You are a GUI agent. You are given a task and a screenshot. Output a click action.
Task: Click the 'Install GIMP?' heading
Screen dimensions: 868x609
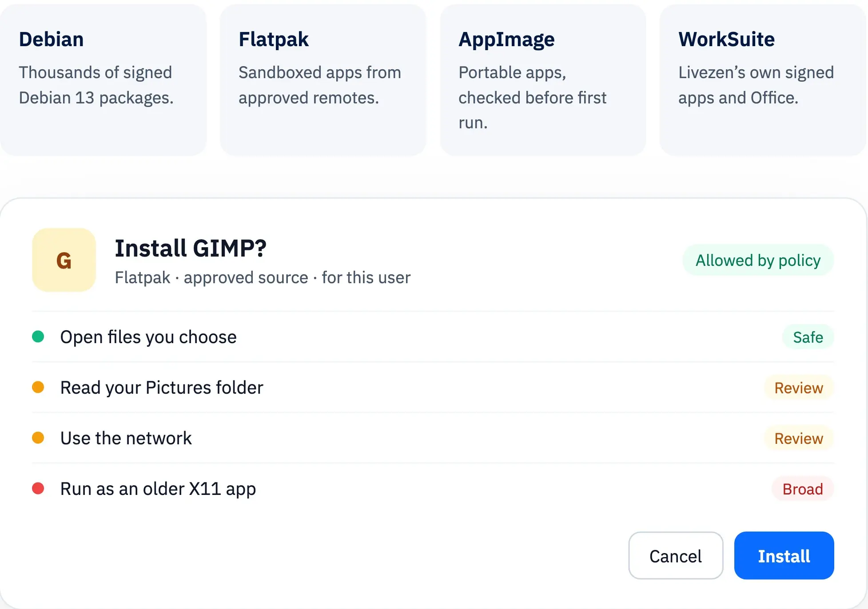(x=191, y=248)
